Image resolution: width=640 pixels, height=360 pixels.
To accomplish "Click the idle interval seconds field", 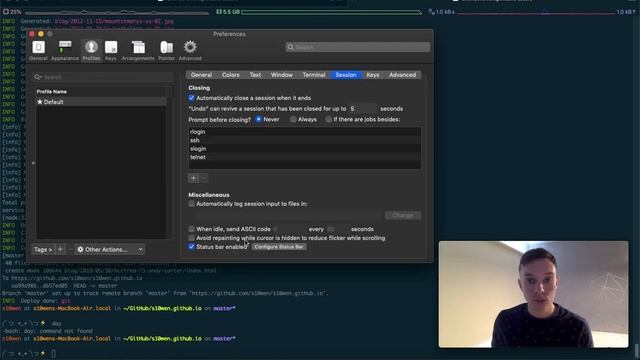I will pos(337,229).
